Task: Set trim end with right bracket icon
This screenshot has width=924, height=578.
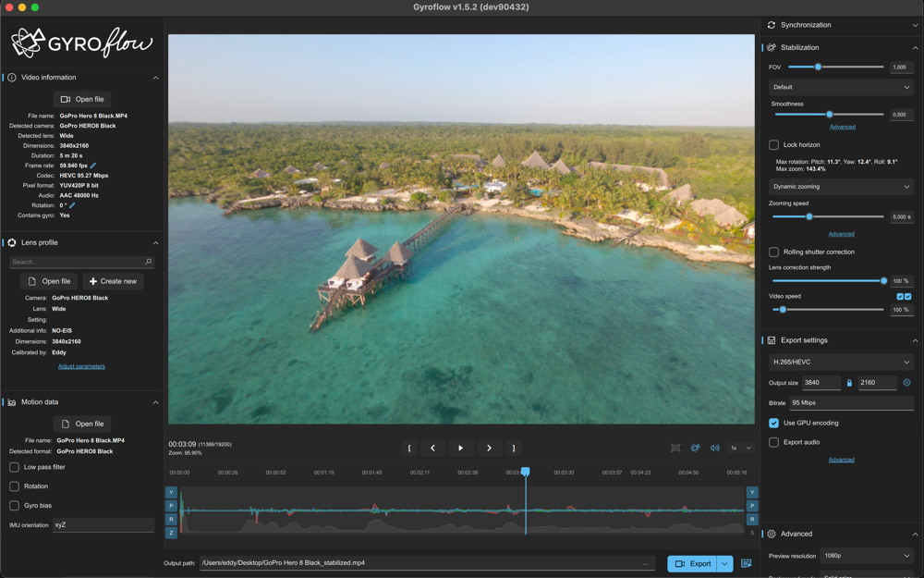Action: click(x=514, y=448)
